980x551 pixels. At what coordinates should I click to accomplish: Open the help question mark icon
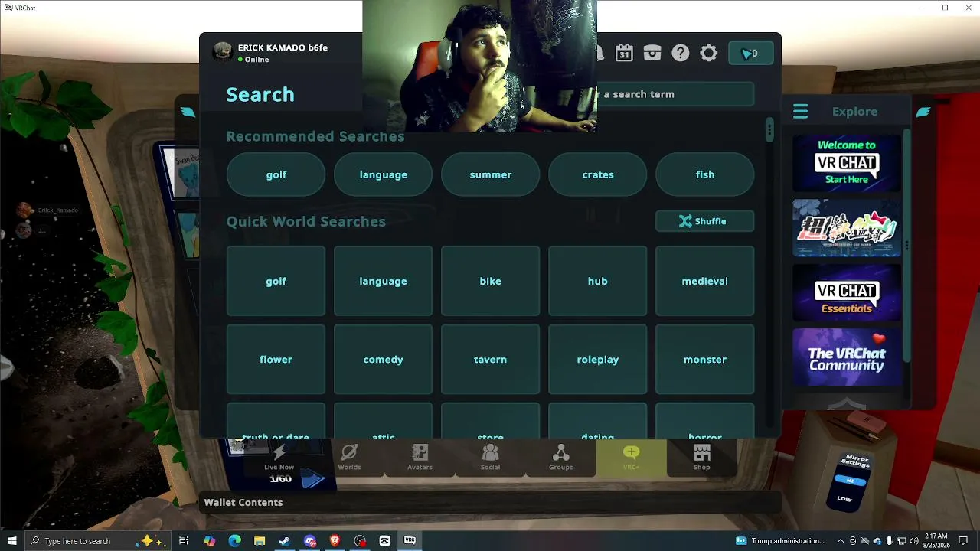(x=681, y=53)
